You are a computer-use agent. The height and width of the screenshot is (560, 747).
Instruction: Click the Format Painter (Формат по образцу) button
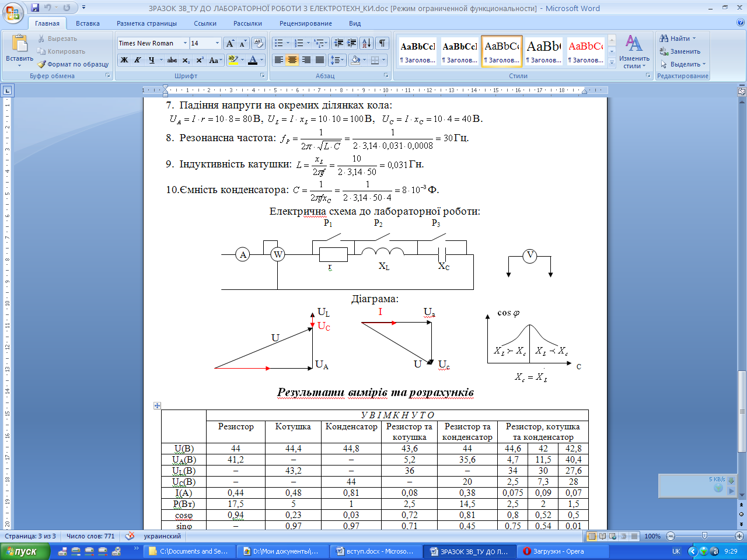pos(73,64)
